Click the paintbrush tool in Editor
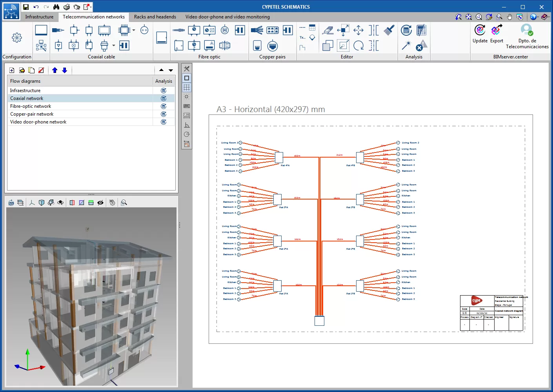Image resolution: width=553 pixels, height=392 pixels. [389, 30]
